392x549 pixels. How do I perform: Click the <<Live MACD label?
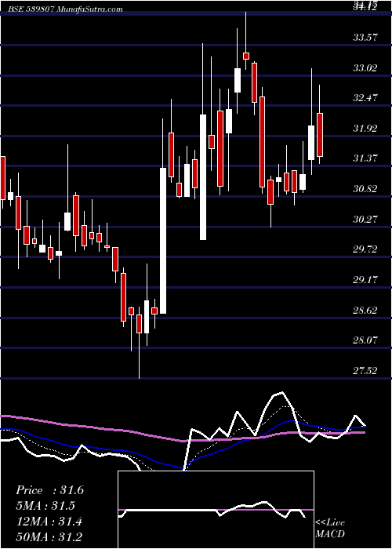[x=330, y=528]
